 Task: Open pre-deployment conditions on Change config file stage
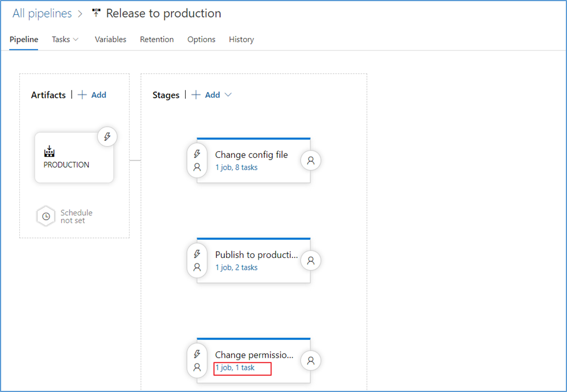[x=197, y=161]
